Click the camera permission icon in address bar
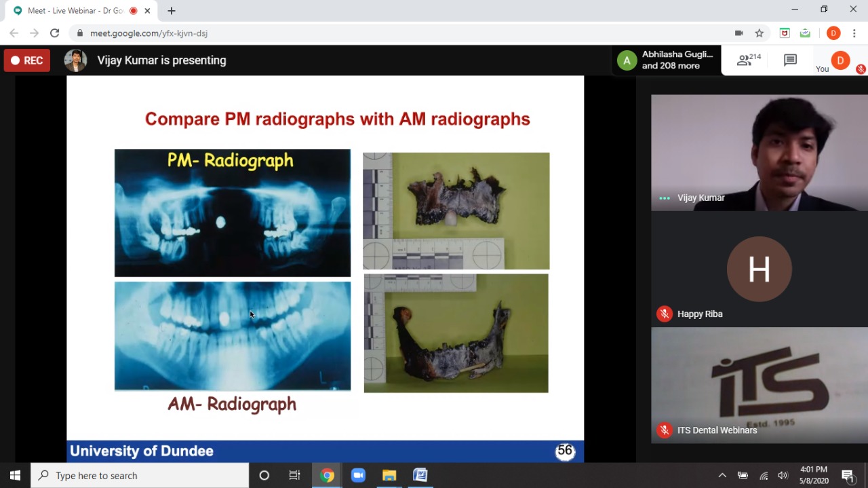Image resolution: width=868 pixels, height=488 pixels. coord(739,33)
